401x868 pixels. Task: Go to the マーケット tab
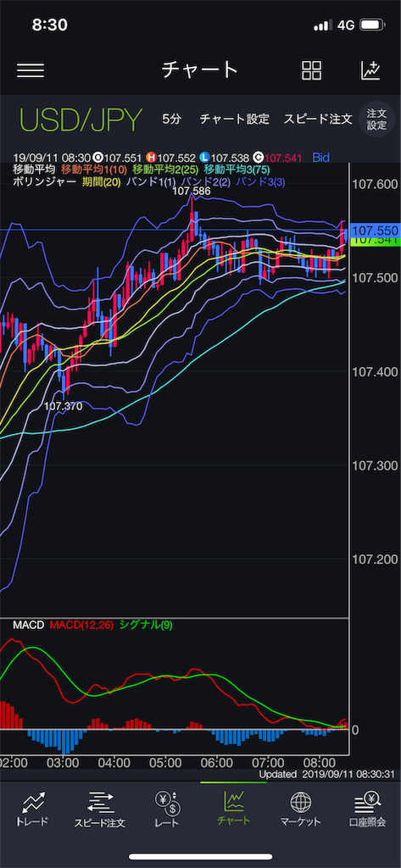pyautogui.click(x=300, y=810)
